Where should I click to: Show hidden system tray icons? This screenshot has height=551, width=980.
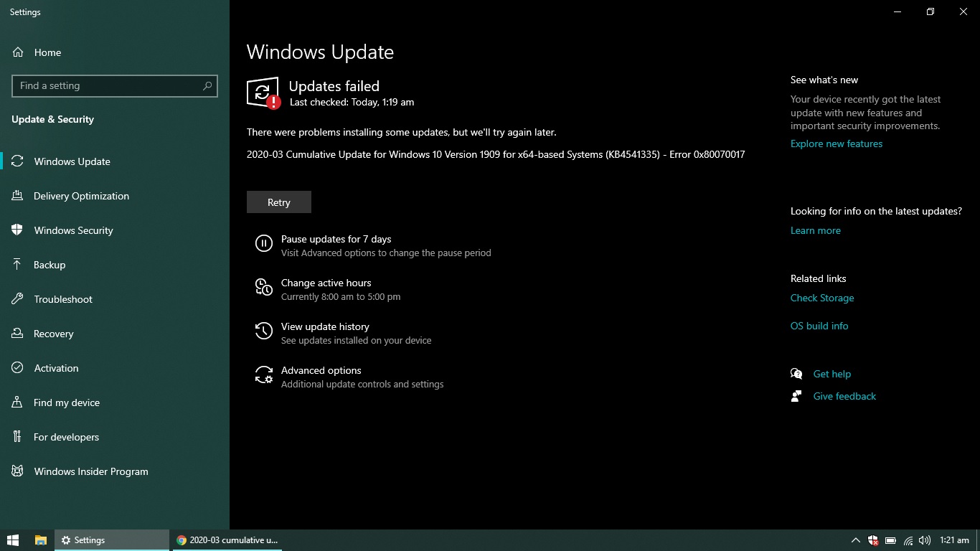[x=855, y=540]
